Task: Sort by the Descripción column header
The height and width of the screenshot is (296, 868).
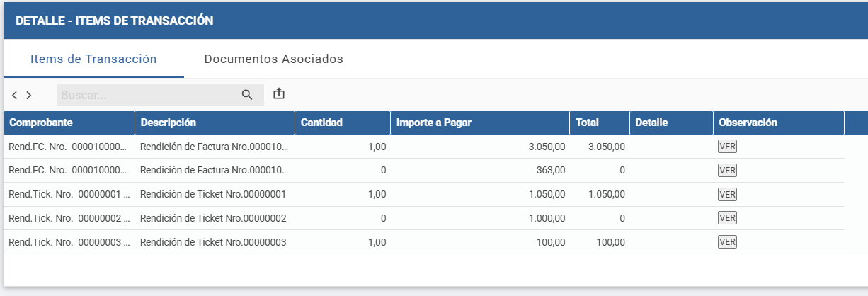Action: [x=169, y=123]
